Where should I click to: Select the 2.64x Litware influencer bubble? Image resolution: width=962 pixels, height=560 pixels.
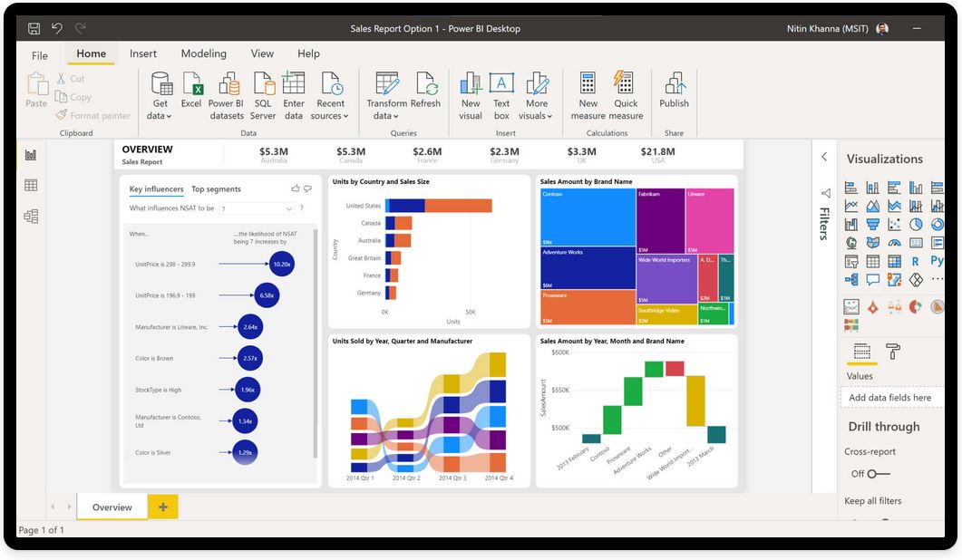point(249,327)
